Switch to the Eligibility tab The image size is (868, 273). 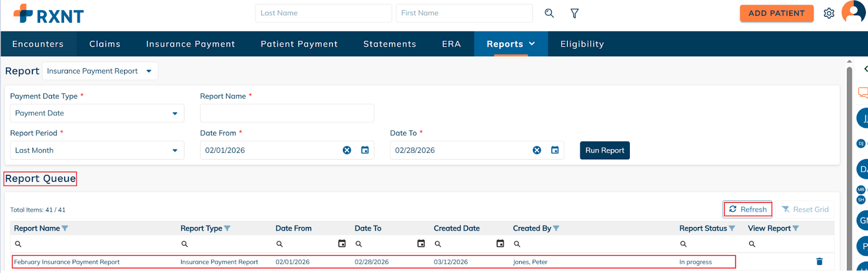[x=582, y=44]
